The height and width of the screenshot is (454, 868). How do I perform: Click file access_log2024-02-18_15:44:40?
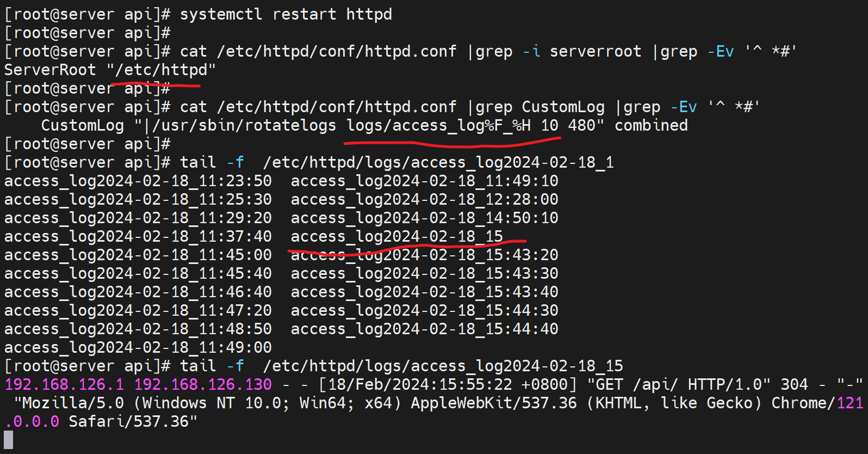click(424, 329)
